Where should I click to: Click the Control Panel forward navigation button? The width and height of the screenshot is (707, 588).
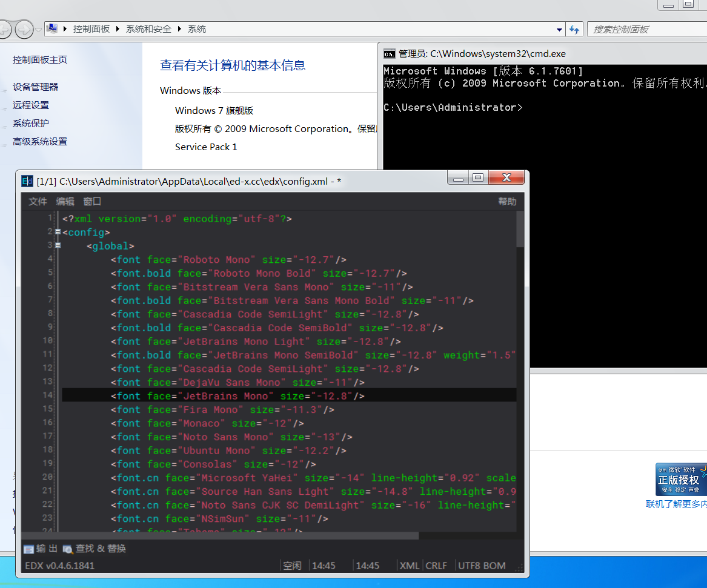[x=24, y=30]
